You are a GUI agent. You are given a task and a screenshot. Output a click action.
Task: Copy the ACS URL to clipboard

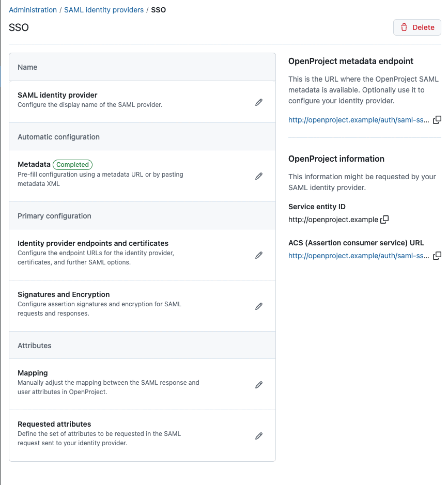438,255
